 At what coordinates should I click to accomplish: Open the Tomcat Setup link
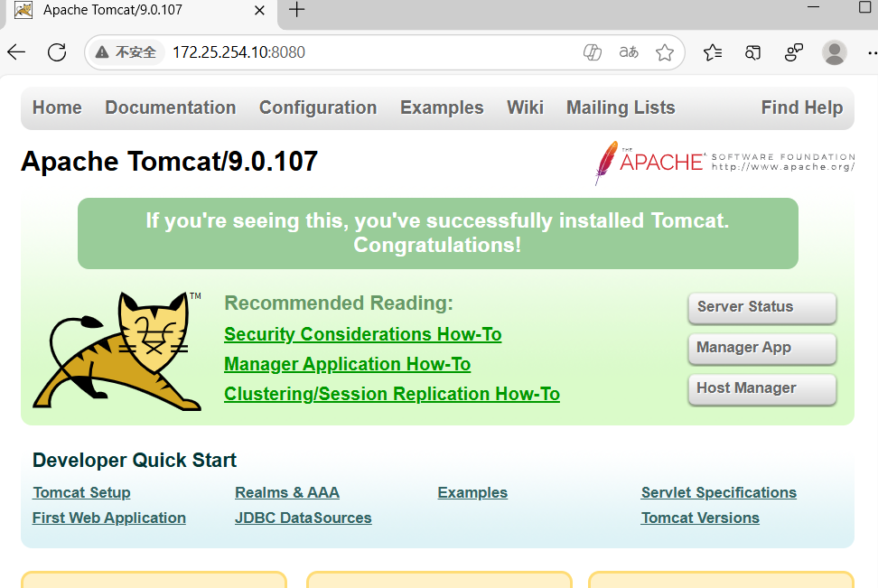click(82, 492)
